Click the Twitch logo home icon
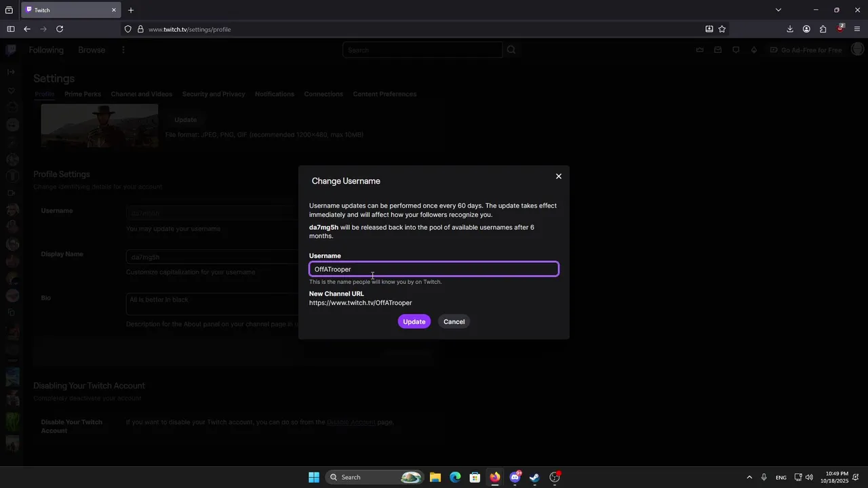The width and height of the screenshot is (868, 488). [11, 50]
